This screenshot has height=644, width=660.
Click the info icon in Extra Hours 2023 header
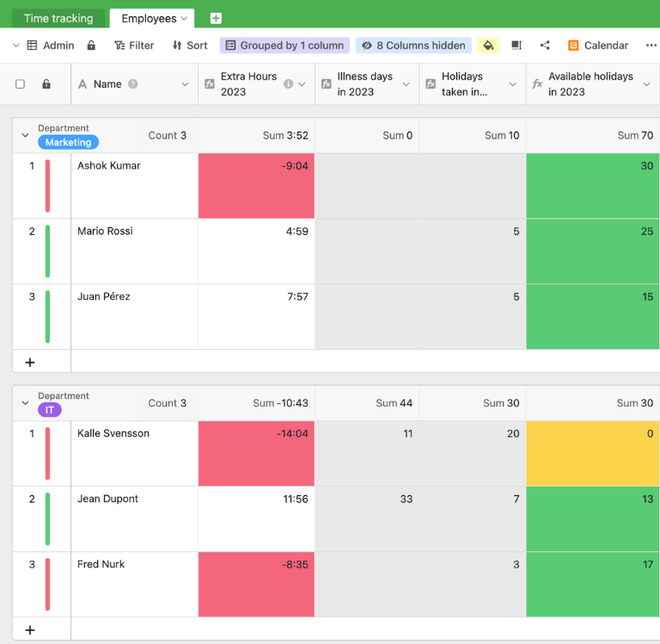point(288,84)
